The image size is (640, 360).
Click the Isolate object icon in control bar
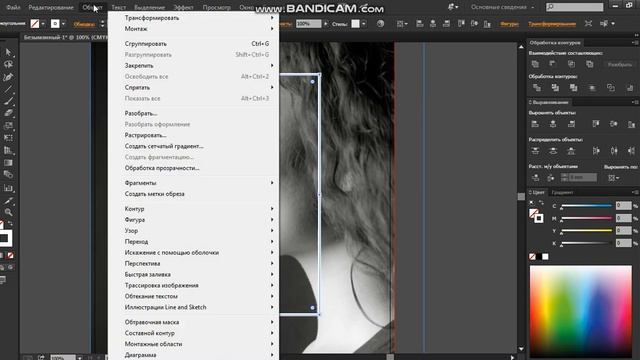(588, 24)
